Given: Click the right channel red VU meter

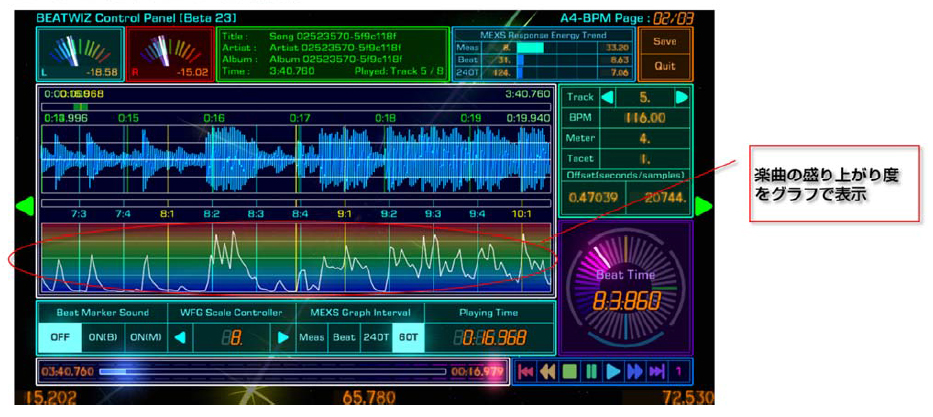Looking at the screenshot, I should [170, 54].
